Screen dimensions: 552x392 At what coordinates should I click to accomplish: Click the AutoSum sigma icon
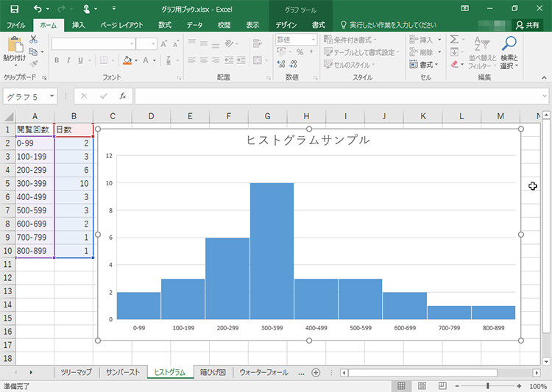(x=454, y=40)
